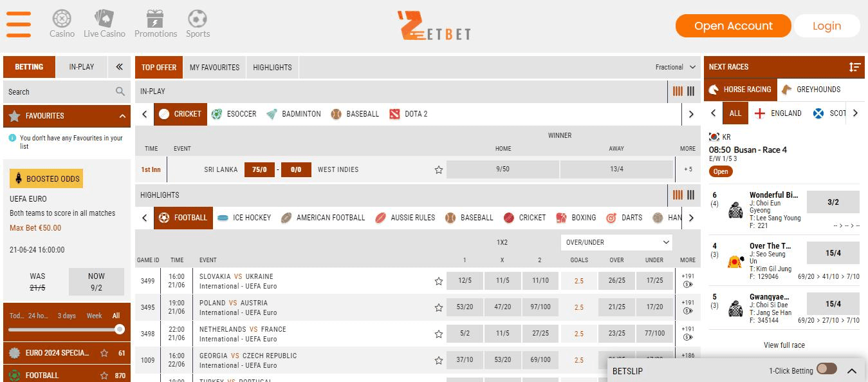This screenshot has width=868, height=382.
Task: Favourite the Slovakia vs Ukraine match star
Action: (439, 281)
